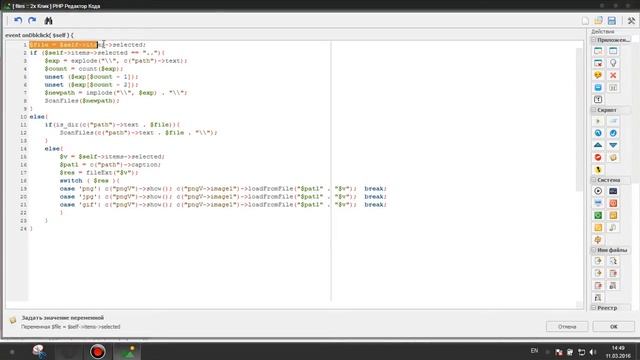Click the hint title 'Задать значение переменной'
Viewport: 640px width, 360px height.
click(x=62, y=318)
